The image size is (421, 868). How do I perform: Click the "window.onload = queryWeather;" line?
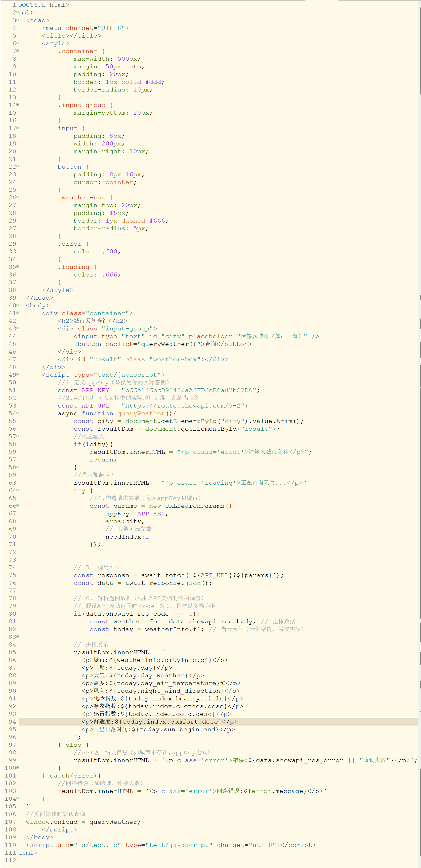[83, 822]
